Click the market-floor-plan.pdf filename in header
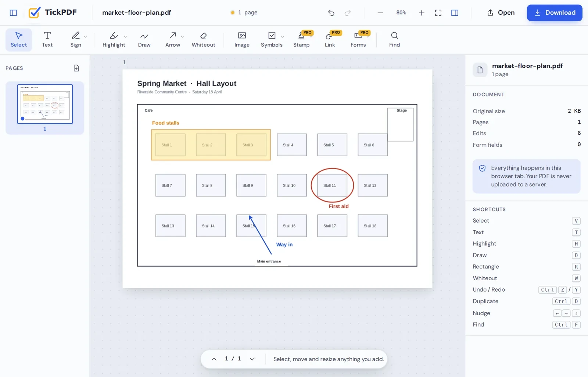 tap(136, 13)
